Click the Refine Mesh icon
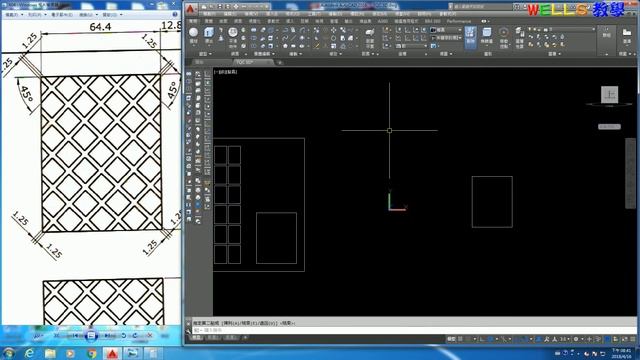The height and width of the screenshot is (360, 640). click(x=243, y=46)
